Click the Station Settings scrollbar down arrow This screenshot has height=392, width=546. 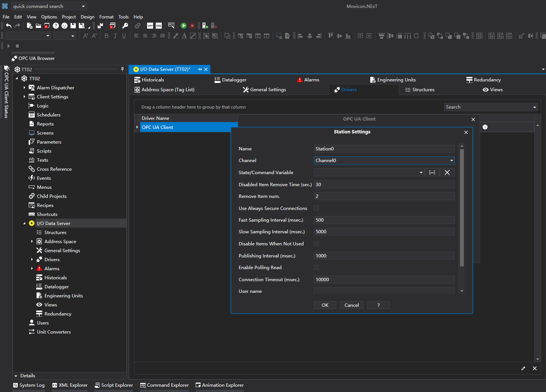tap(462, 291)
